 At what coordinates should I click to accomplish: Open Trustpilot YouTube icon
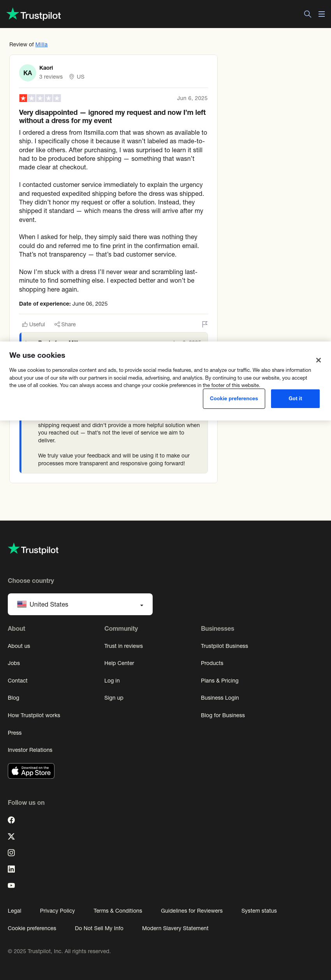tap(11, 885)
